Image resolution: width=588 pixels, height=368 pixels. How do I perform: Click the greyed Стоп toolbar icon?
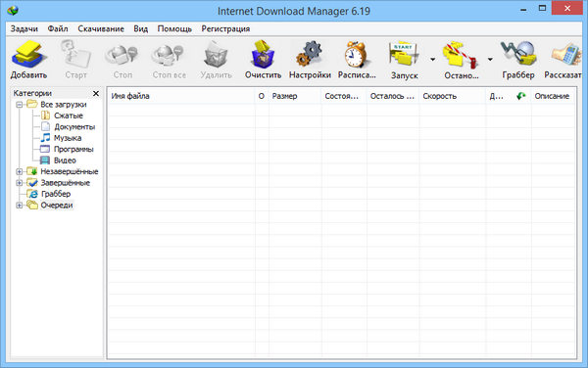(x=122, y=55)
